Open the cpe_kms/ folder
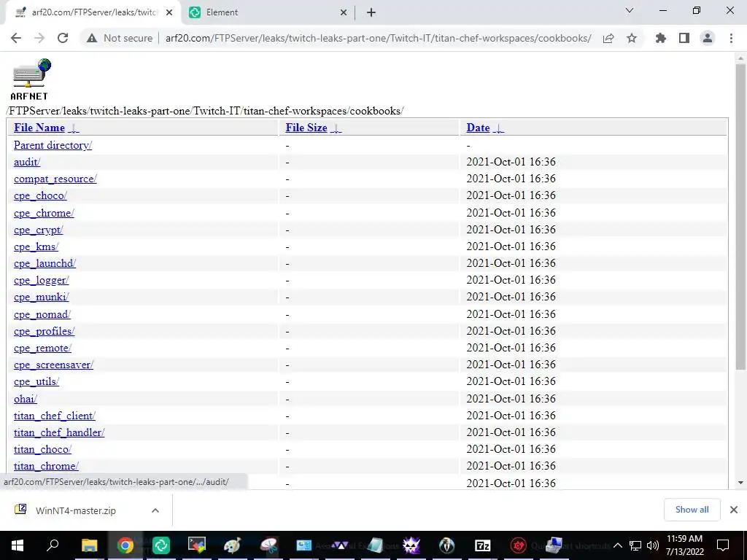747x560 pixels. (36, 246)
